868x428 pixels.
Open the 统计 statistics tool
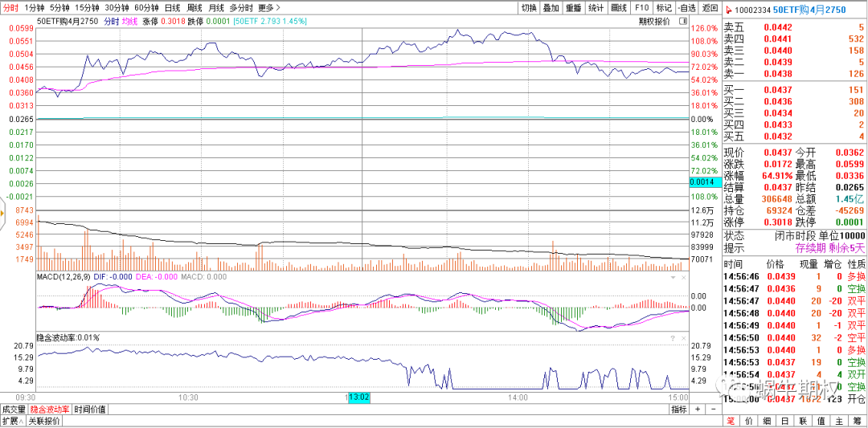[596, 8]
